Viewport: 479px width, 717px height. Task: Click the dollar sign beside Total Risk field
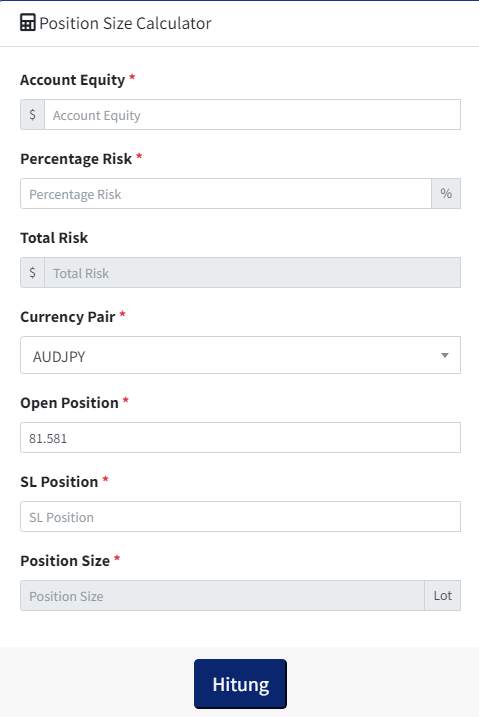pos(32,273)
